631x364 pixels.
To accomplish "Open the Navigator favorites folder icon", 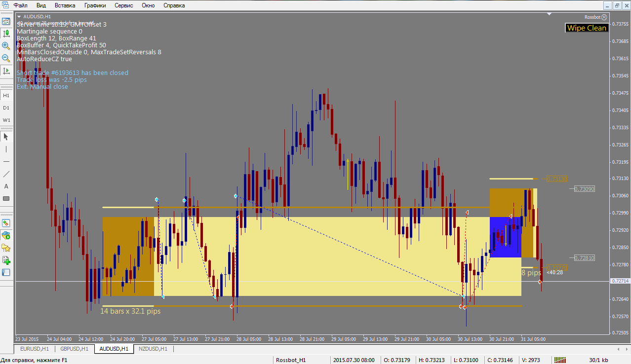I will (6, 248).
